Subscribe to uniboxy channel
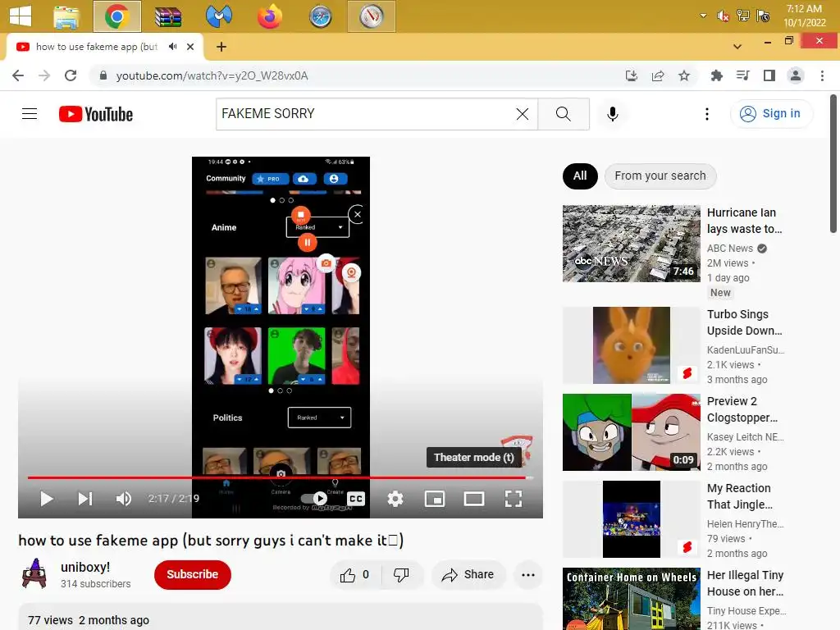 click(193, 574)
